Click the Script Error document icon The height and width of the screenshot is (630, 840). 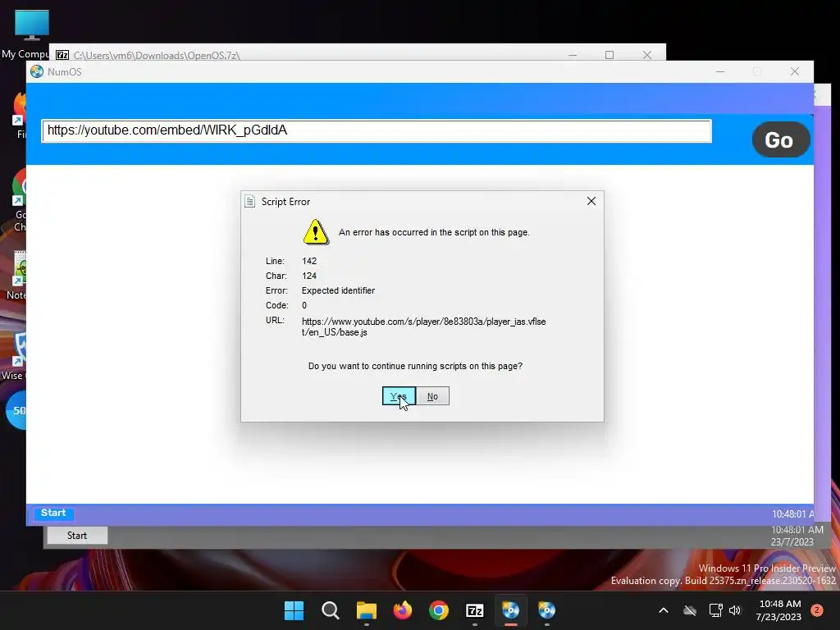pyautogui.click(x=249, y=202)
